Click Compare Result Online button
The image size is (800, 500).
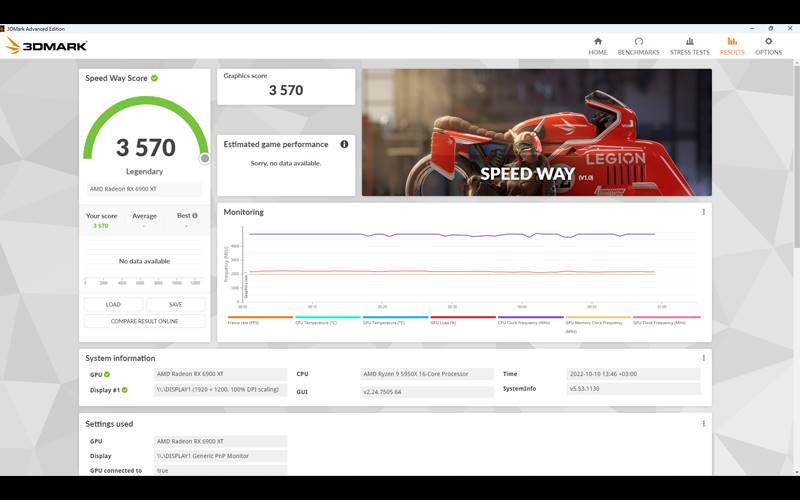144,321
